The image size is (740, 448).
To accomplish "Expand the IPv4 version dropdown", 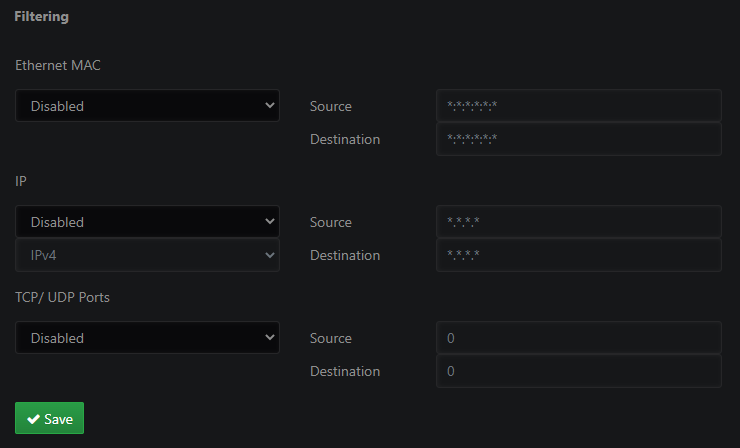I will coord(147,255).
